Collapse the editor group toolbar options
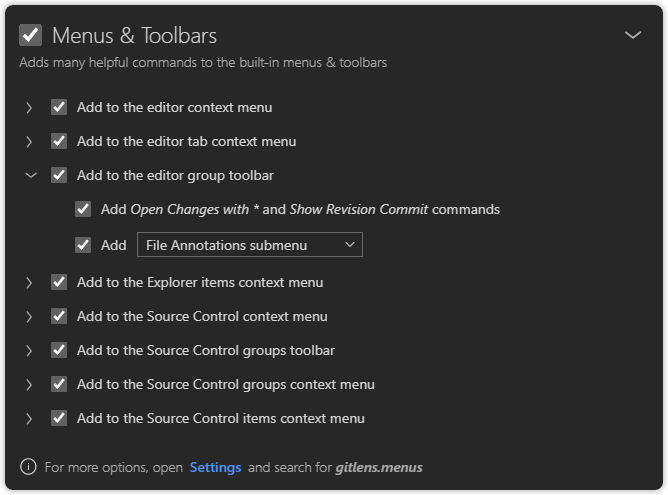The height and width of the screenshot is (495, 668). [x=30, y=175]
